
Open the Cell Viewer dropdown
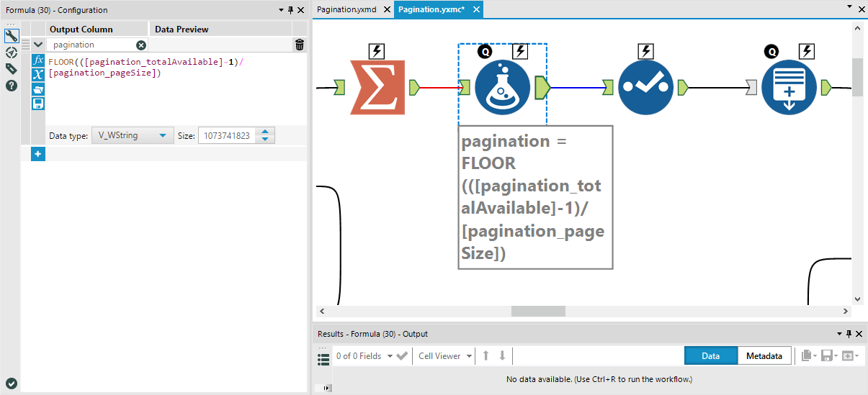[x=444, y=356]
